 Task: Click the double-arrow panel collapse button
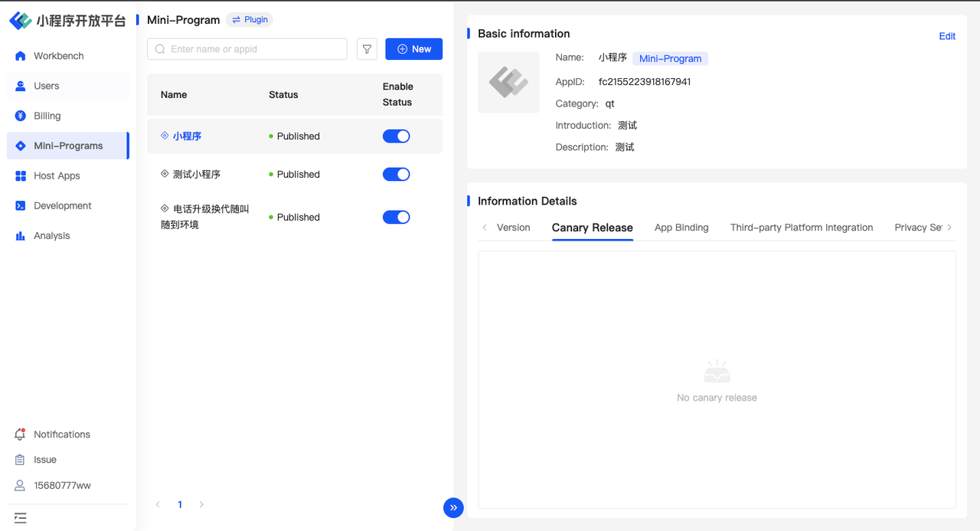pyautogui.click(x=453, y=507)
